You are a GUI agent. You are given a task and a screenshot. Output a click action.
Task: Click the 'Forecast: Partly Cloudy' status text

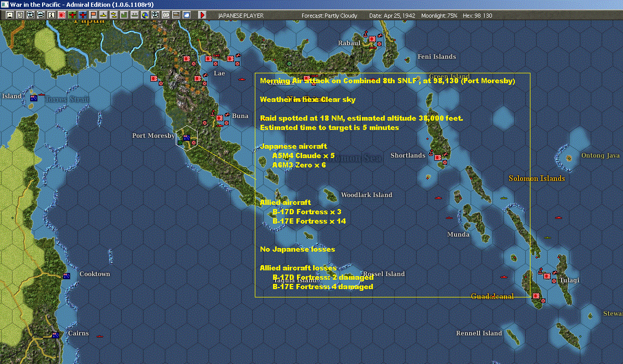pyautogui.click(x=329, y=16)
